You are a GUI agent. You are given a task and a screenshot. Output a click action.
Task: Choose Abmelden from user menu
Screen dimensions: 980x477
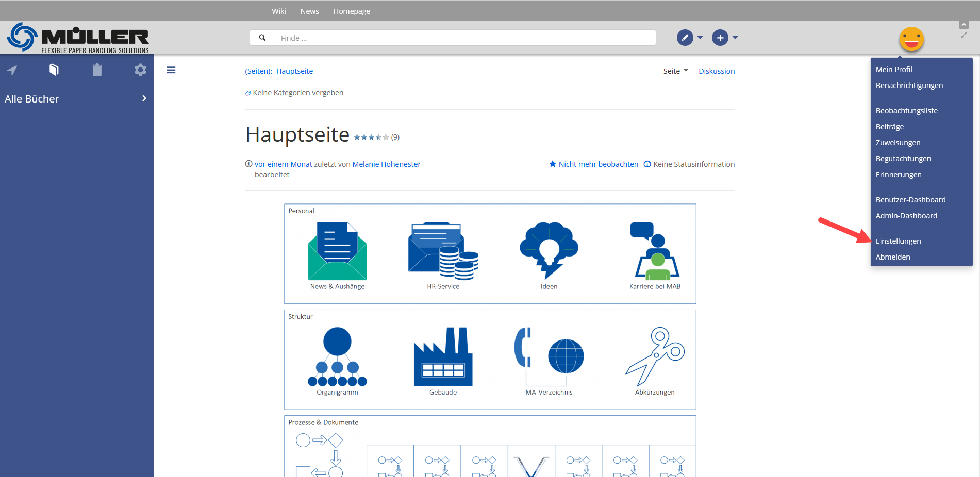pyautogui.click(x=892, y=257)
